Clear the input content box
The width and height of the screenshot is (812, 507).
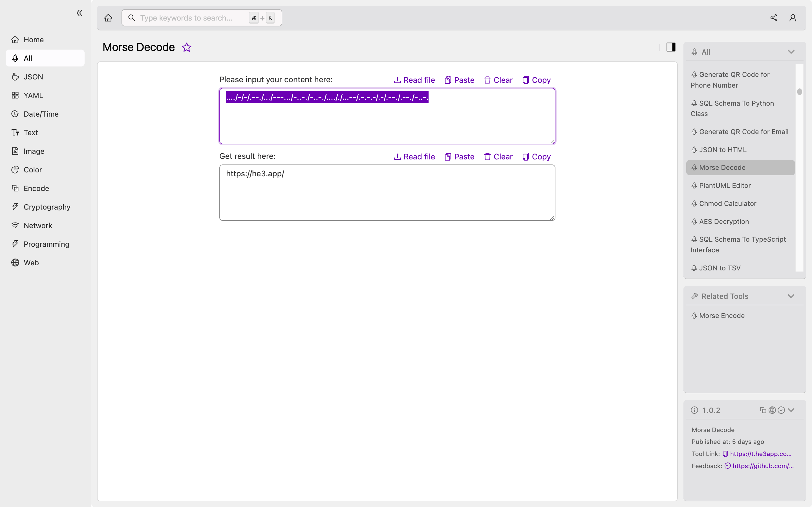tap(498, 80)
